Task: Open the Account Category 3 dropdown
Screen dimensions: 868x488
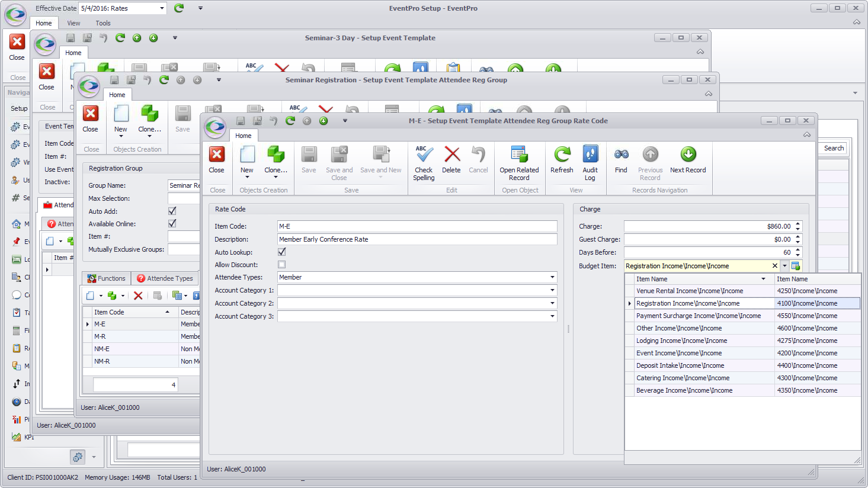Action: (x=552, y=316)
